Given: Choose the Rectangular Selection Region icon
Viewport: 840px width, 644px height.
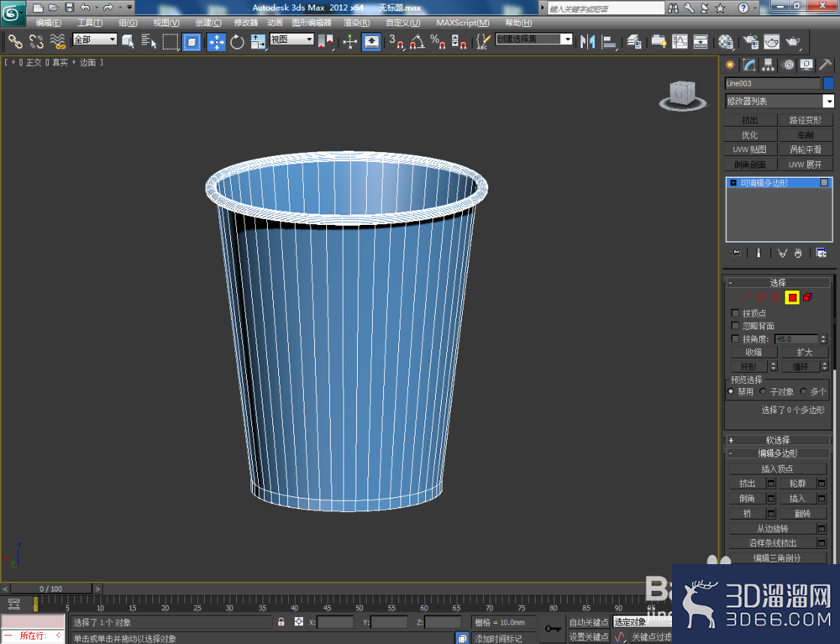Looking at the screenshot, I should pos(171,41).
